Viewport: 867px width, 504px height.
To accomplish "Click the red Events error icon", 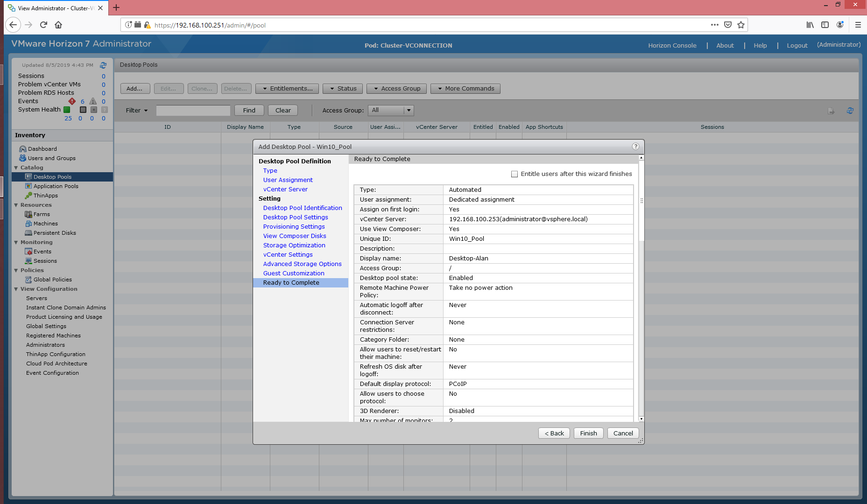I will tap(72, 101).
